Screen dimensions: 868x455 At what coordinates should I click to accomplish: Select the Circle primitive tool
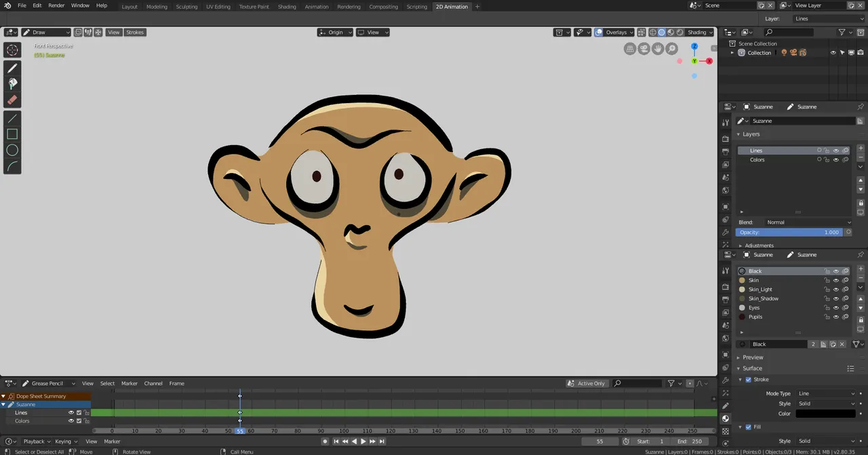(12, 150)
